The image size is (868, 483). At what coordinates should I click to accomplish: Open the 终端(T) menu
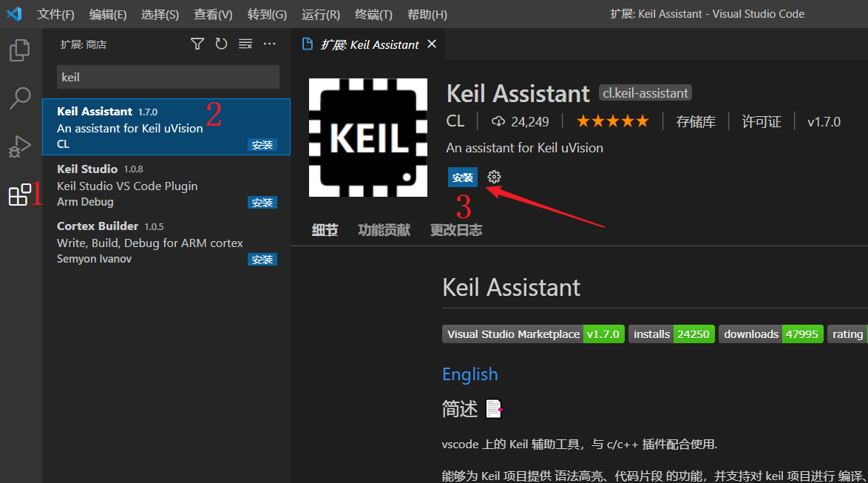[373, 14]
